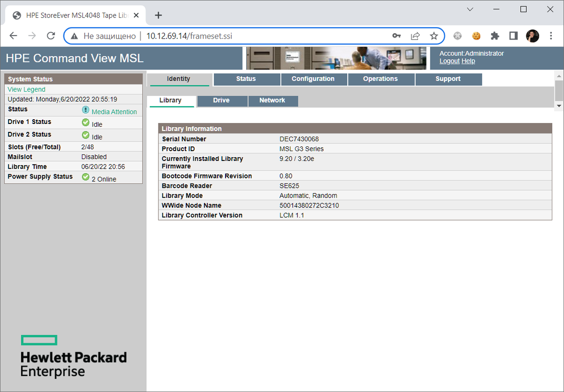Click Drive 2 Status green check icon

86,135
